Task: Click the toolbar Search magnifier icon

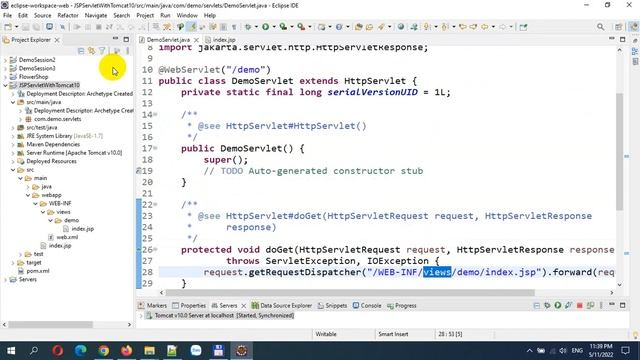Action: point(600,27)
